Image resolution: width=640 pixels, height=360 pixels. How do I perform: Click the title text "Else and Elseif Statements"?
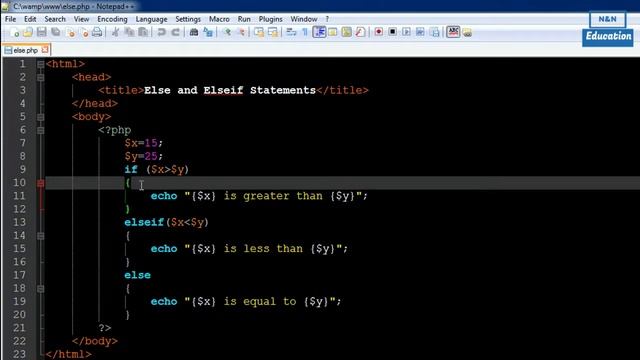click(x=230, y=90)
